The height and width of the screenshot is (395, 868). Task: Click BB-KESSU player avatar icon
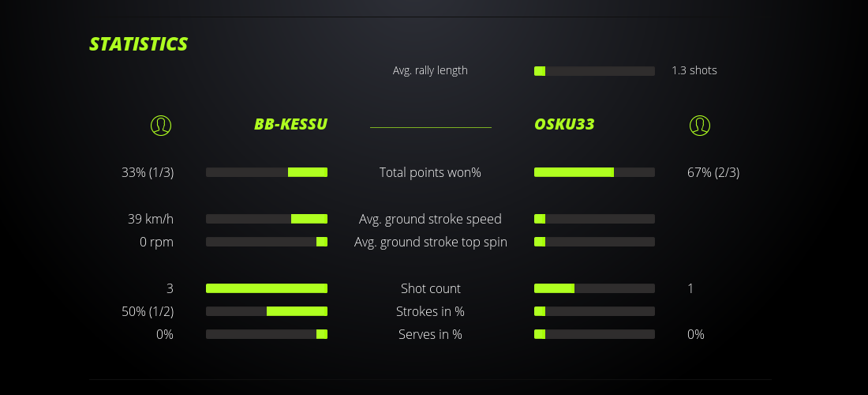coord(161,125)
